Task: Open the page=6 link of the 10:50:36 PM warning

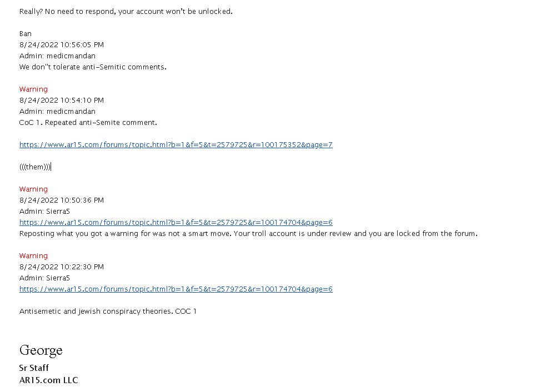Action: (176, 222)
